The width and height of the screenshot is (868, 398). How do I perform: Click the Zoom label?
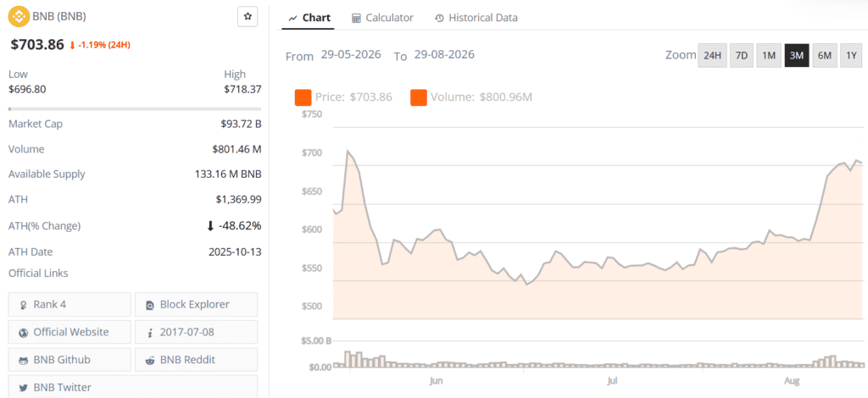[x=681, y=55]
